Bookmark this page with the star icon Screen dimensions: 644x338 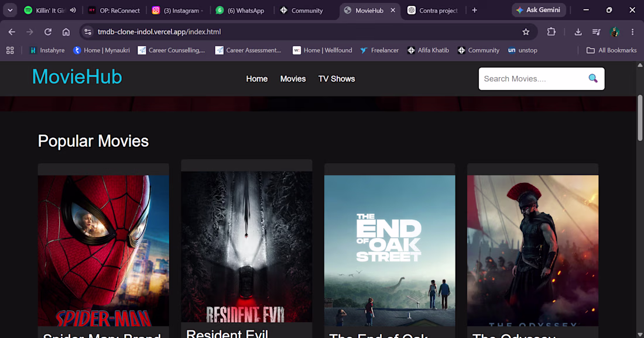pyautogui.click(x=526, y=32)
